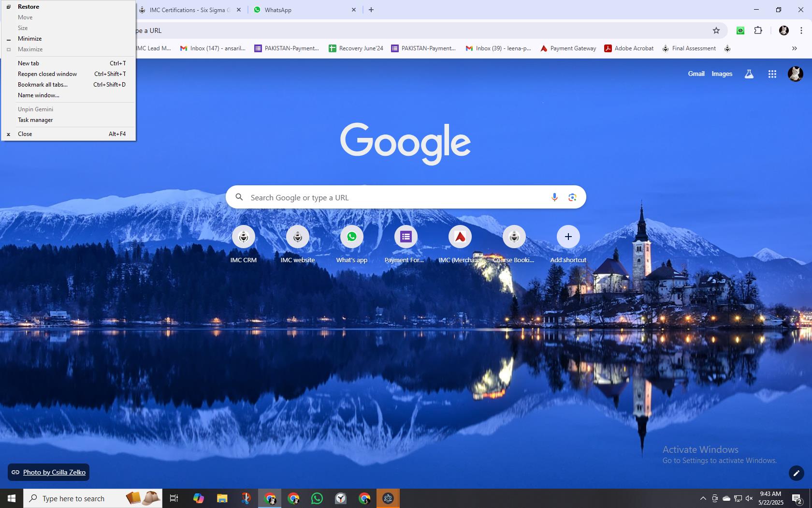Screen dimensions: 812x508
Task: Open the Google apps grid
Action: point(772,74)
